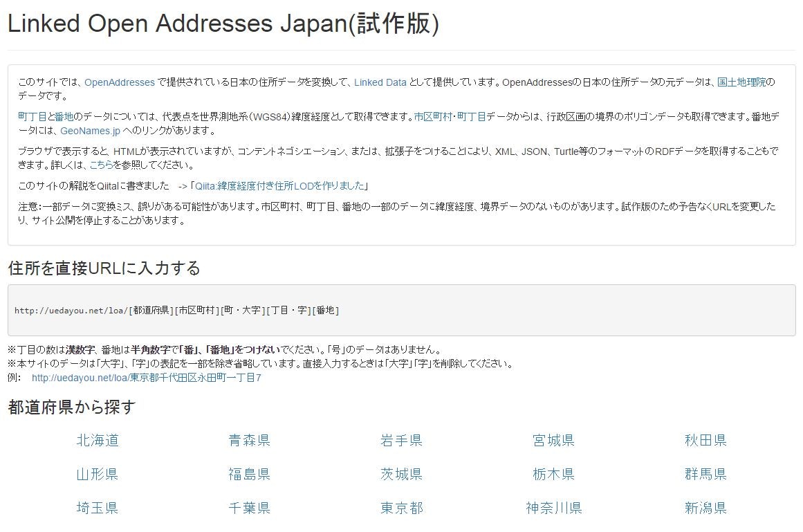Select 栃木県 prefecture
Screen dimensions: 803x532
[x=553, y=474]
